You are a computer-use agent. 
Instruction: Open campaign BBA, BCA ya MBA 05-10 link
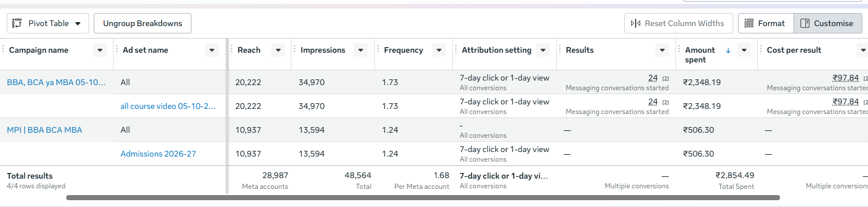click(56, 82)
